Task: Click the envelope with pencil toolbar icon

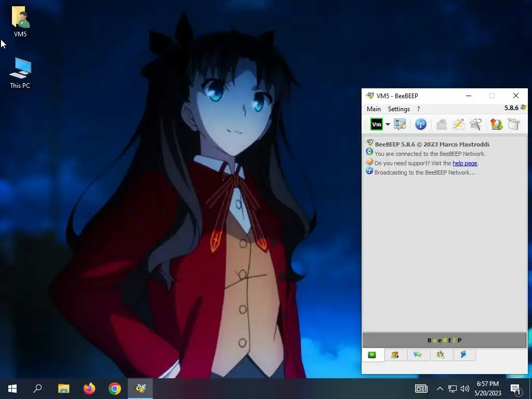Action: 458,124
